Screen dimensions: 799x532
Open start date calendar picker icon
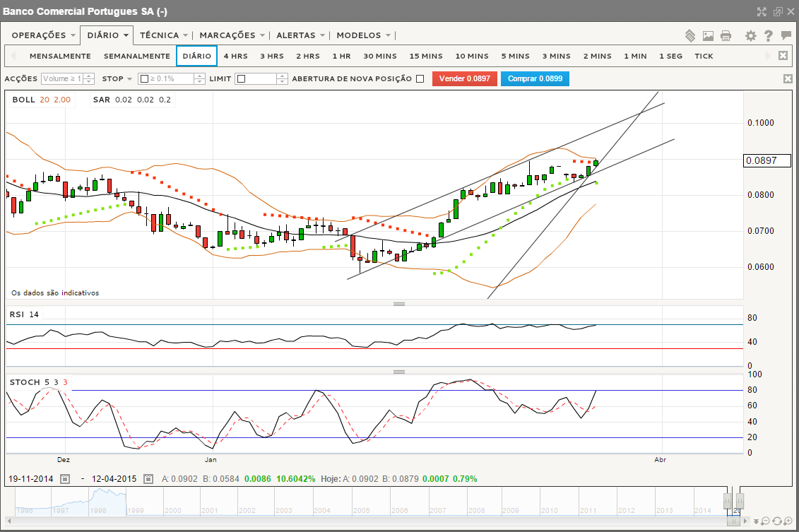click(x=64, y=479)
